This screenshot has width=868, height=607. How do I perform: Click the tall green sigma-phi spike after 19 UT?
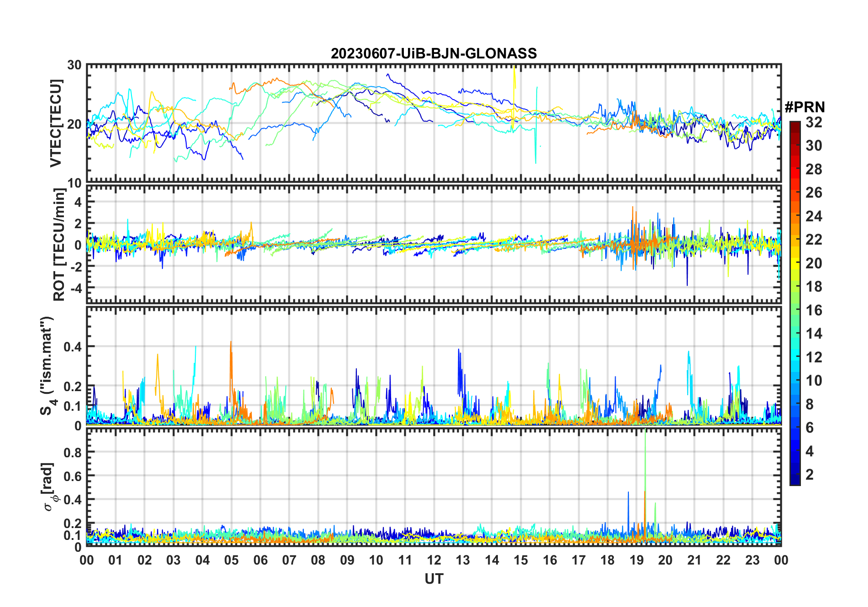point(645,456)
